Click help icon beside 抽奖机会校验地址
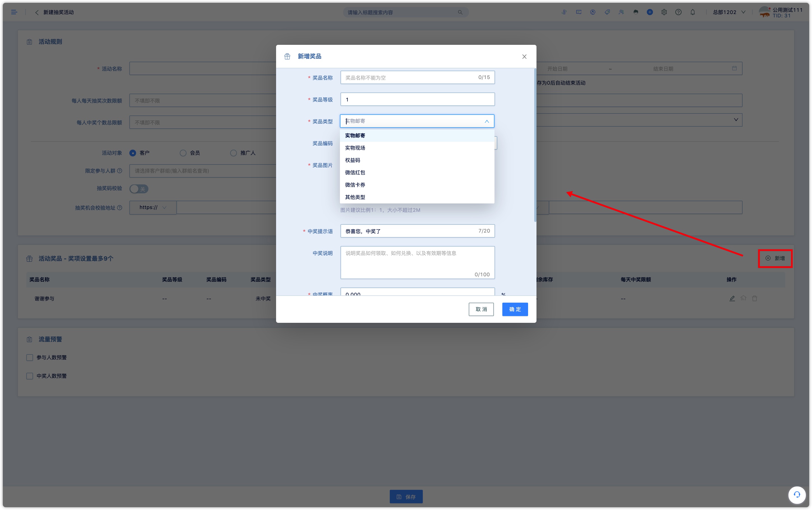Image resolution: width=812 pixels, height=510 pixels. coord(119,208)
